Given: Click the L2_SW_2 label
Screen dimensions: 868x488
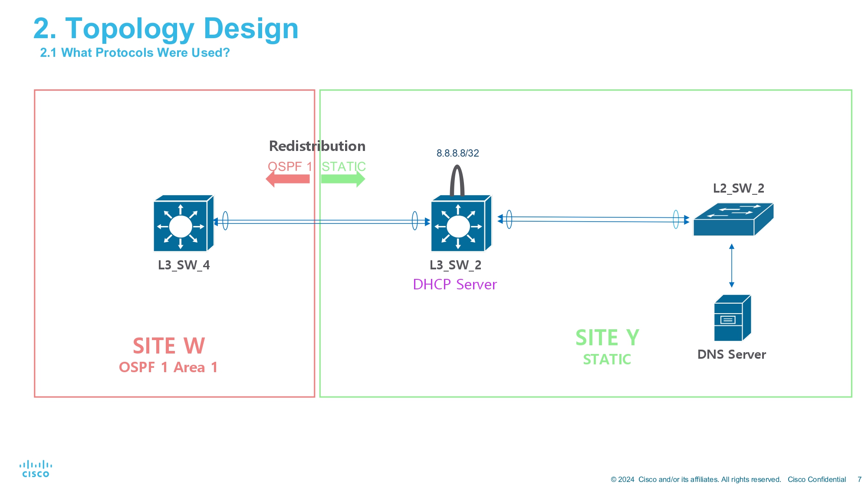Looking at the screenshot, I should pyautogui.click(x=739, y=188).
